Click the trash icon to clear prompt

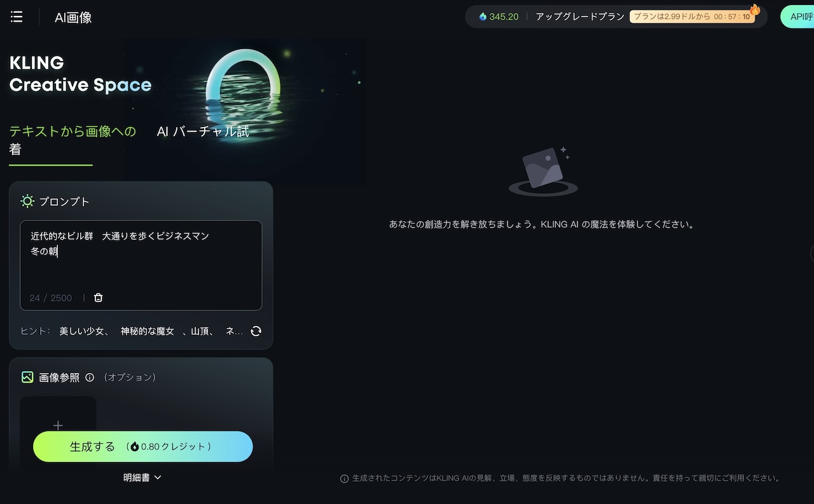click(x=99, y=297)
